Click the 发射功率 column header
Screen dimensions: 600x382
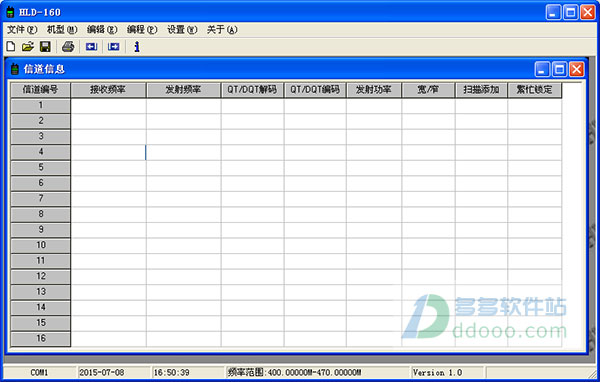(x=374, y=90)
